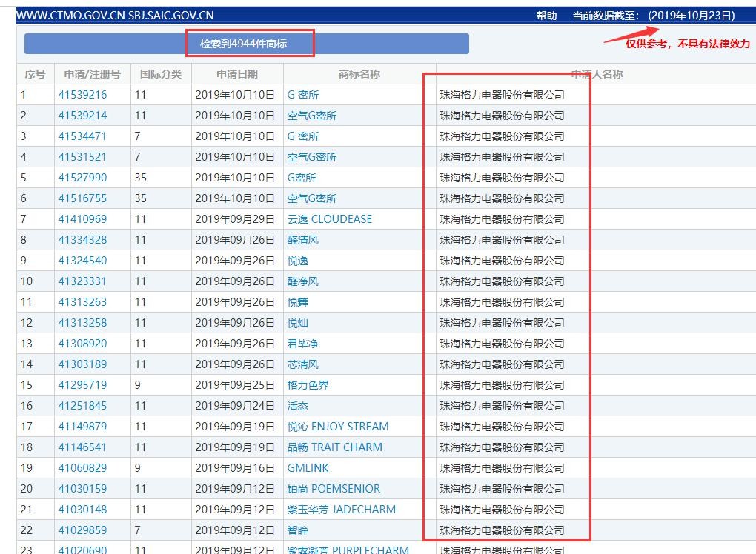
Task: Open registration number 41313263
Action: tap(82, 302)
